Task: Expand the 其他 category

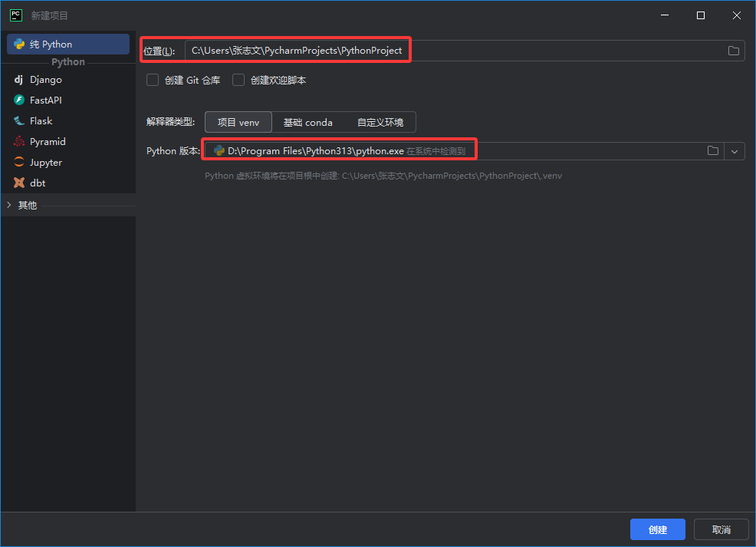Action: [9, 205]
